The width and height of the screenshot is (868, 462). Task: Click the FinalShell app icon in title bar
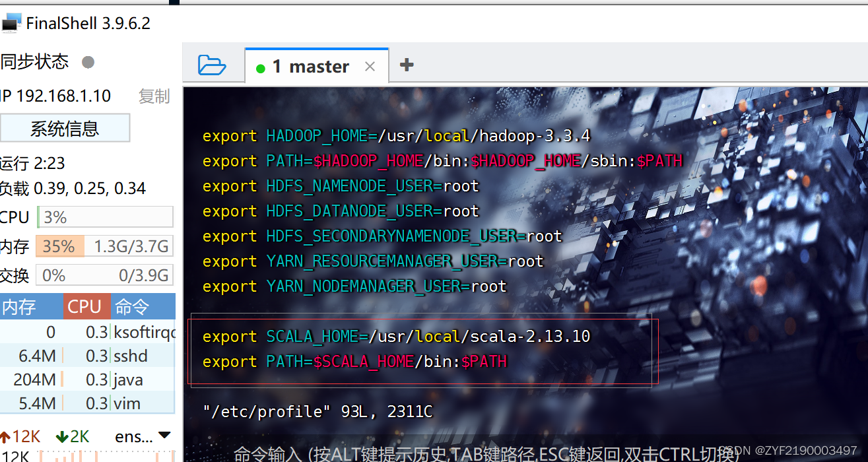click(11, 24)
